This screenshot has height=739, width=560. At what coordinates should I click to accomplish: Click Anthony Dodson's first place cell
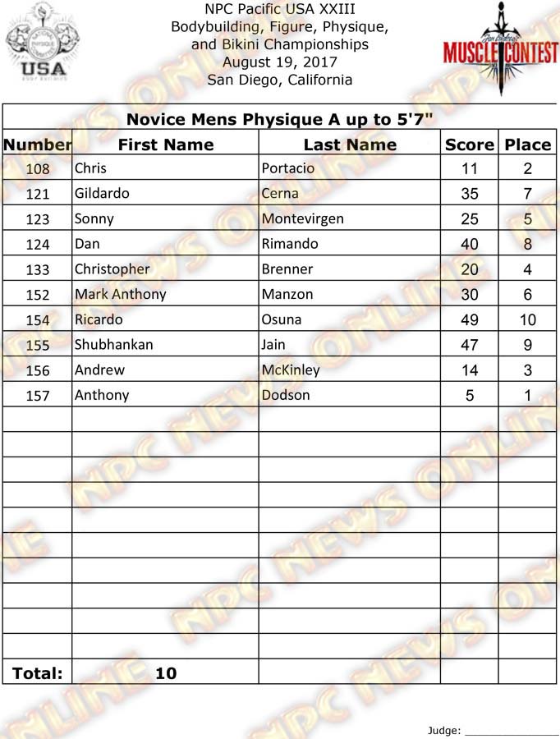(x=527, y=395)
